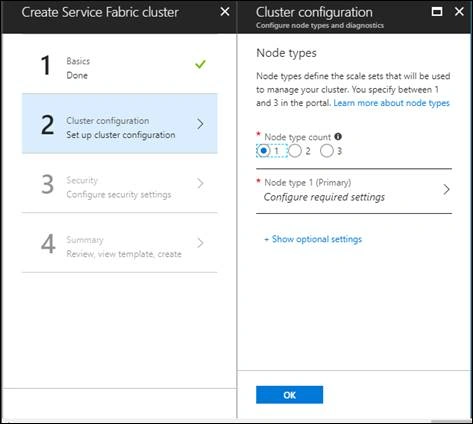473x424 pixels.
Task: Open step 3 Security settings
Action: 120,183
